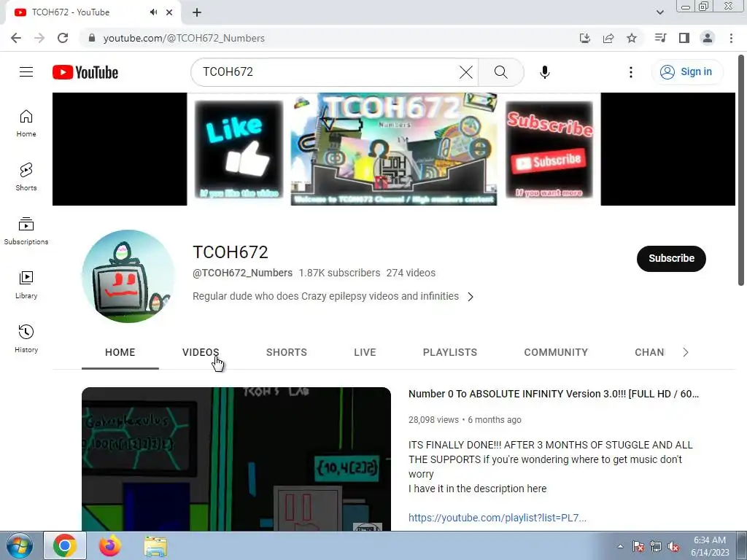Click the Chrome taskbar icon
The width and height of the screenshot is (747, 560).
click(x=65, y=545)
